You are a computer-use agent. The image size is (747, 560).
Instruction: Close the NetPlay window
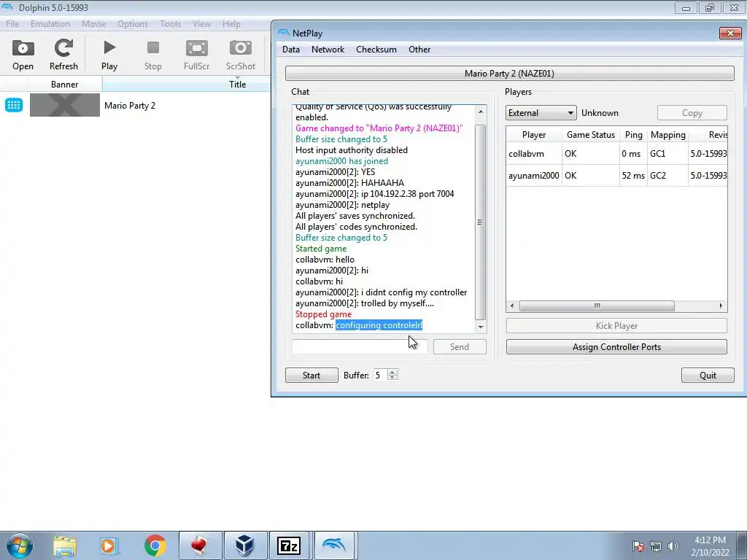tap(729, 33)
